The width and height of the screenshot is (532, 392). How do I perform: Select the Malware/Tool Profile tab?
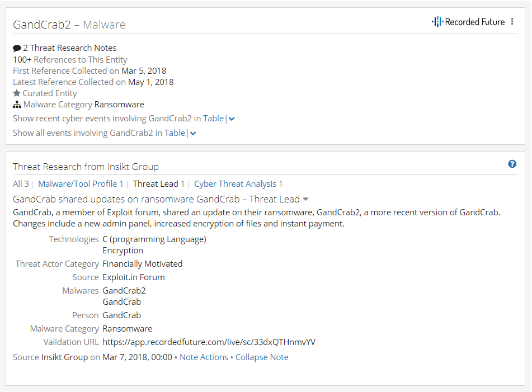click(81, 184)
